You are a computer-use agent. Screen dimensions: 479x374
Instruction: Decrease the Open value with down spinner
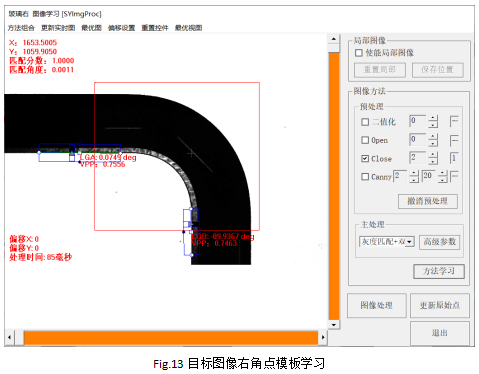(x=433, y=143)
